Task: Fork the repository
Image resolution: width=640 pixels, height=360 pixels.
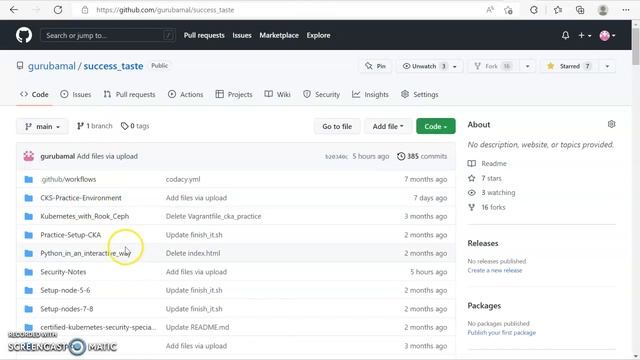Action: pyautogui.click(x=493, y=66)
